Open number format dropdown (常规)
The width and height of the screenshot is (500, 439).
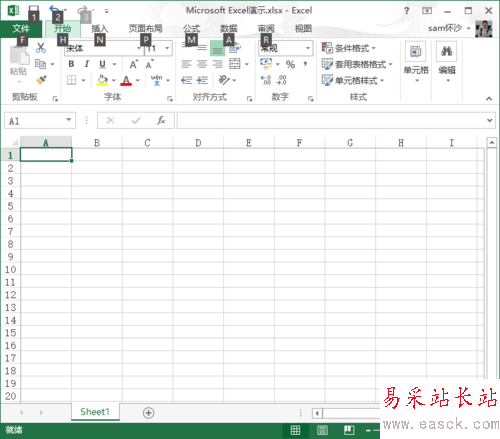coord(308,48)
